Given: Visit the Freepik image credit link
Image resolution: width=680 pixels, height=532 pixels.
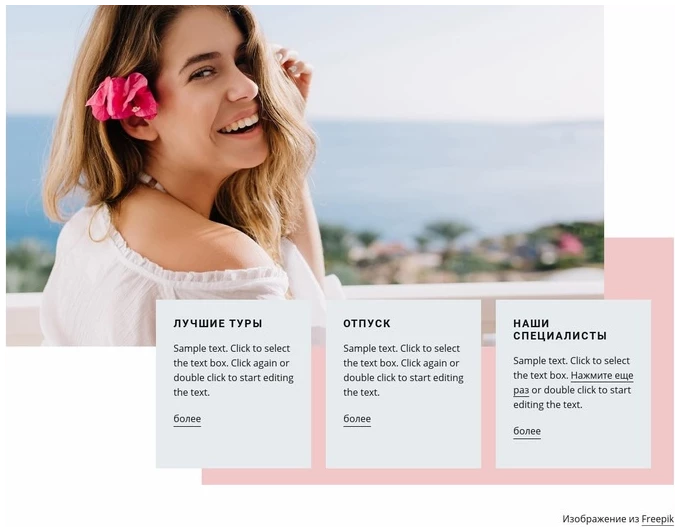Looking at the screenshot, I should (657, 519).
